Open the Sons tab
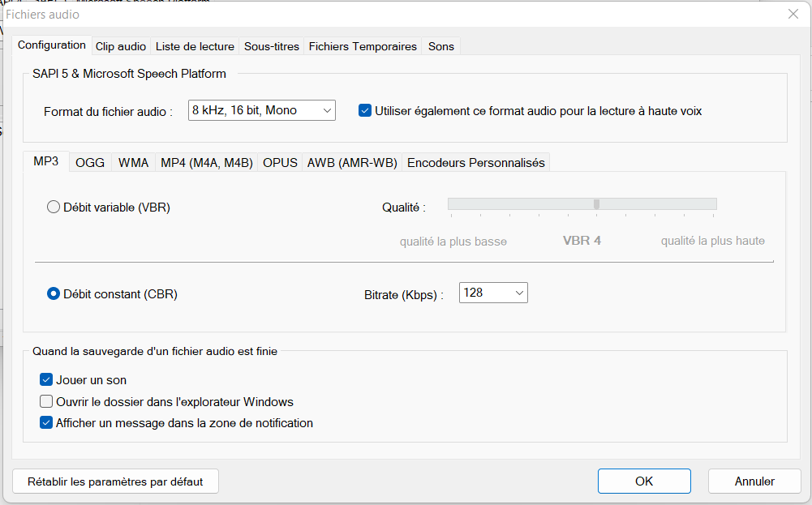 [441, 46]
